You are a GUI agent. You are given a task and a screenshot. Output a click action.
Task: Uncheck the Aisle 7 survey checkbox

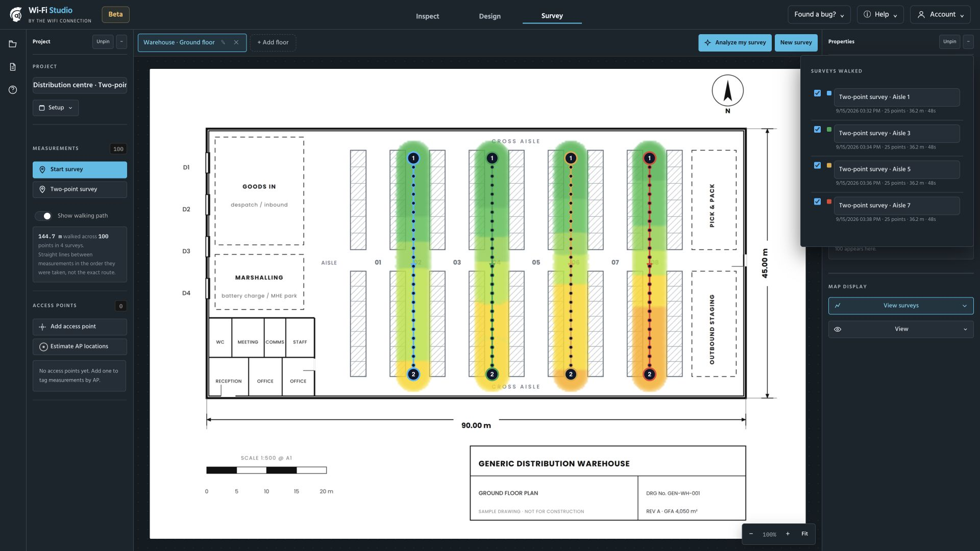[817, 202]
